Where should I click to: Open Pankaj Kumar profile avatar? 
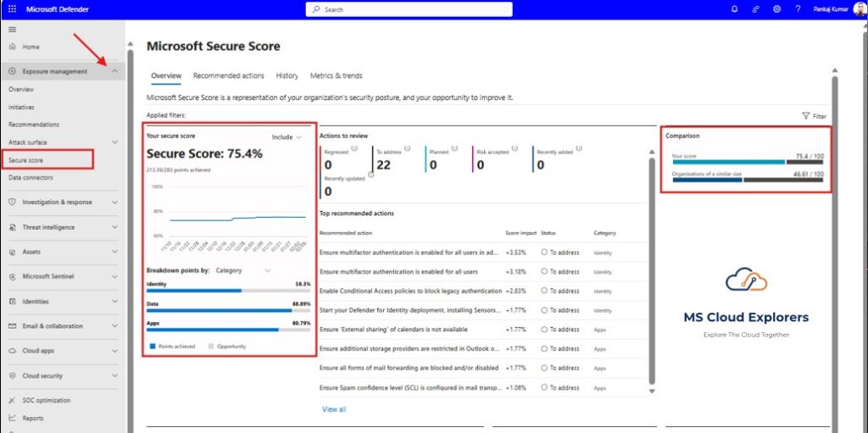tap(861, 9)
